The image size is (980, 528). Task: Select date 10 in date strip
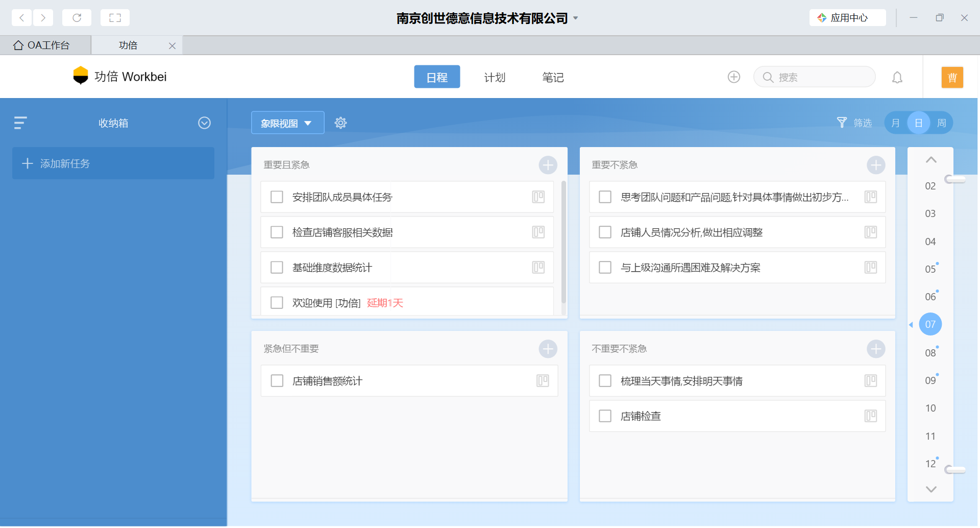[x=930, y=408]
